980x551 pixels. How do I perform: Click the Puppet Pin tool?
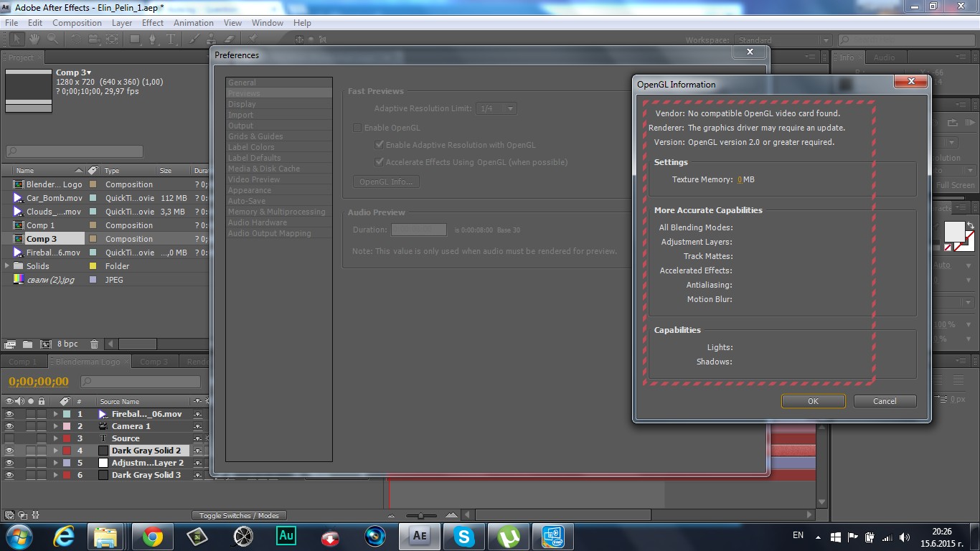tap(253, 39)
